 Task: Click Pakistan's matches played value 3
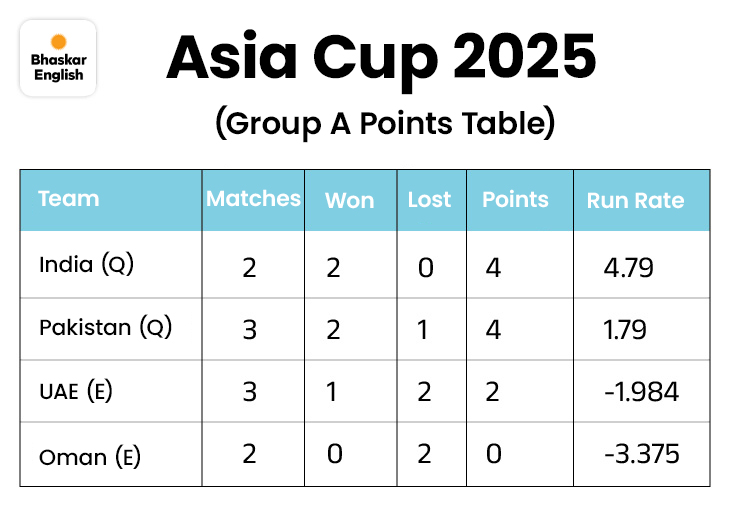[250, 329]
